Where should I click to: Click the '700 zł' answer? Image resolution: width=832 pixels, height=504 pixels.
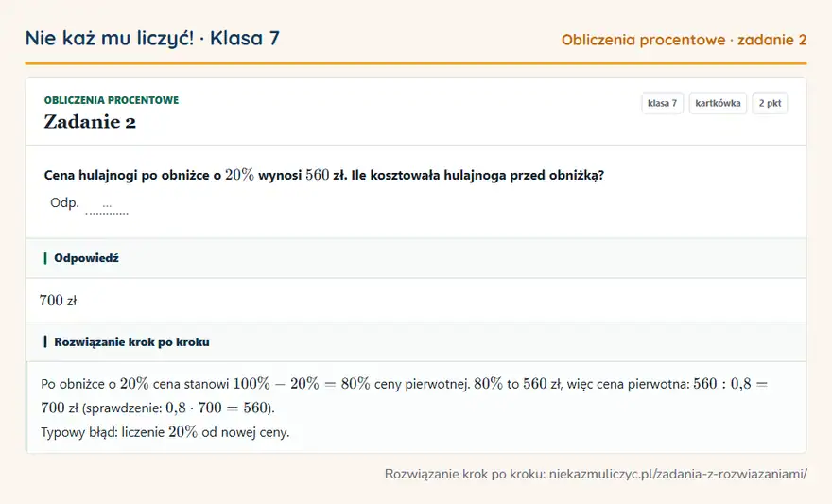click(58, 301)
